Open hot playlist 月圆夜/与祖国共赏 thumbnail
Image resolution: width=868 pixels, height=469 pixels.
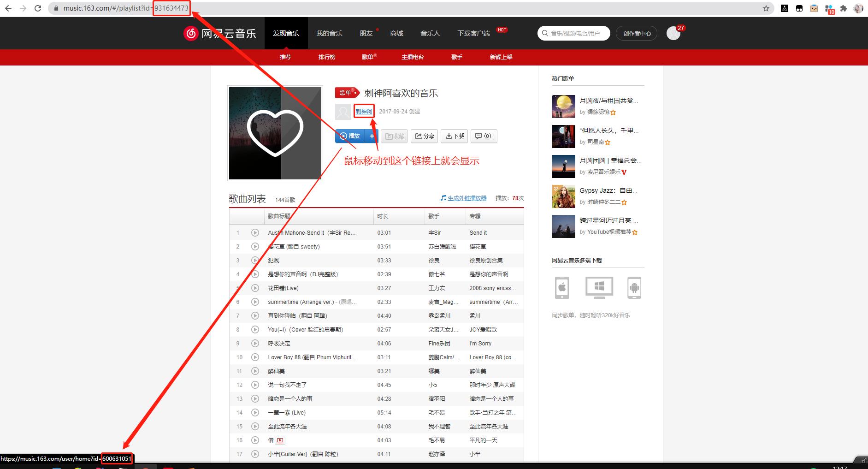(x=563, y=107)
